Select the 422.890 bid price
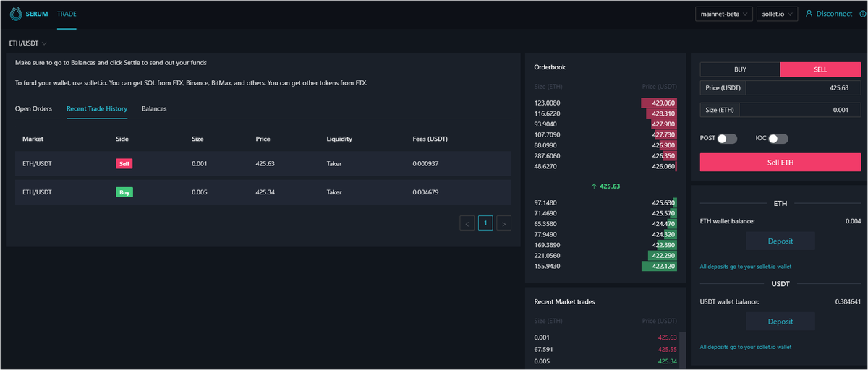Viewport: 868px width, 370px height. click(x=663, y=245)
